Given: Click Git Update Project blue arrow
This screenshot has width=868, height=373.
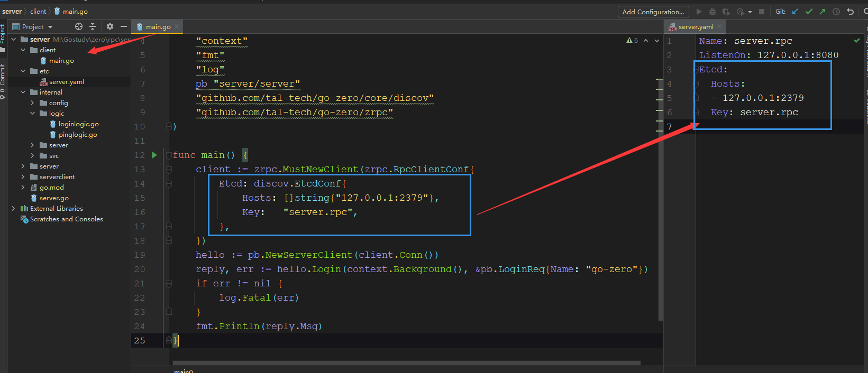Looking at the screenshot, I should [x=795, y=12].
